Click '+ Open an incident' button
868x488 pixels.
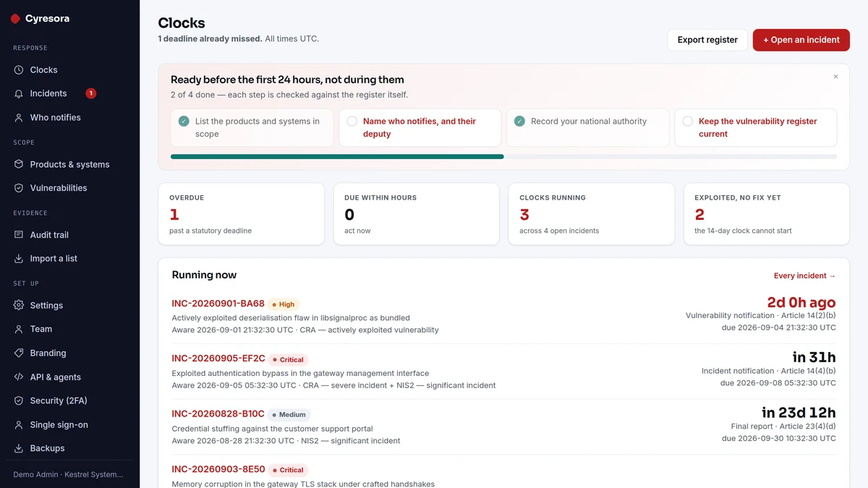coord(801,40)
